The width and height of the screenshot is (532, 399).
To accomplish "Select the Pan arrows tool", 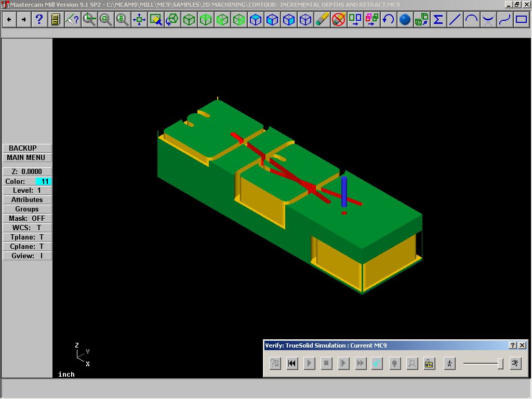I will pyautogui.click(x=139, y=20).
